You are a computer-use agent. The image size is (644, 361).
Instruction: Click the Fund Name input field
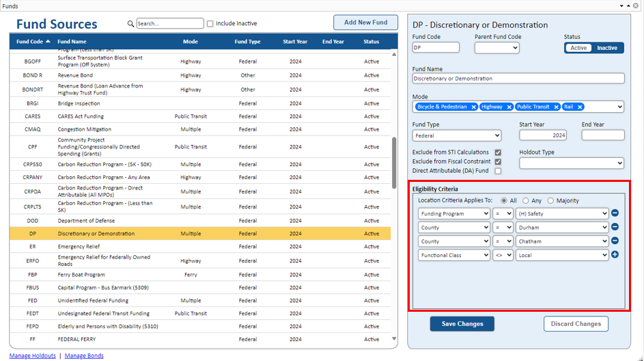click(518, 79)
